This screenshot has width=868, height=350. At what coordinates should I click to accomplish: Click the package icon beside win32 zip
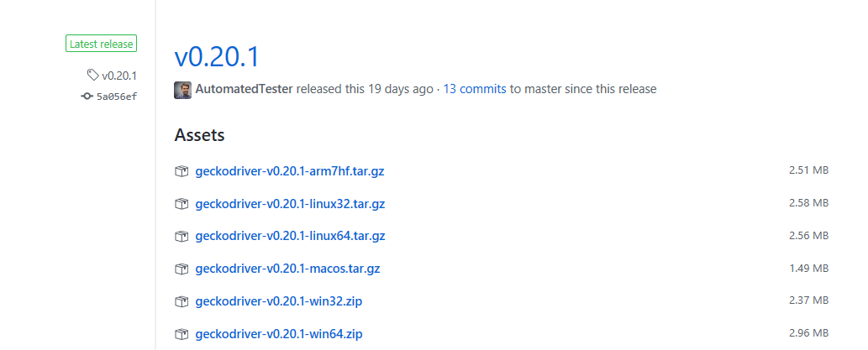coord(181,302)
